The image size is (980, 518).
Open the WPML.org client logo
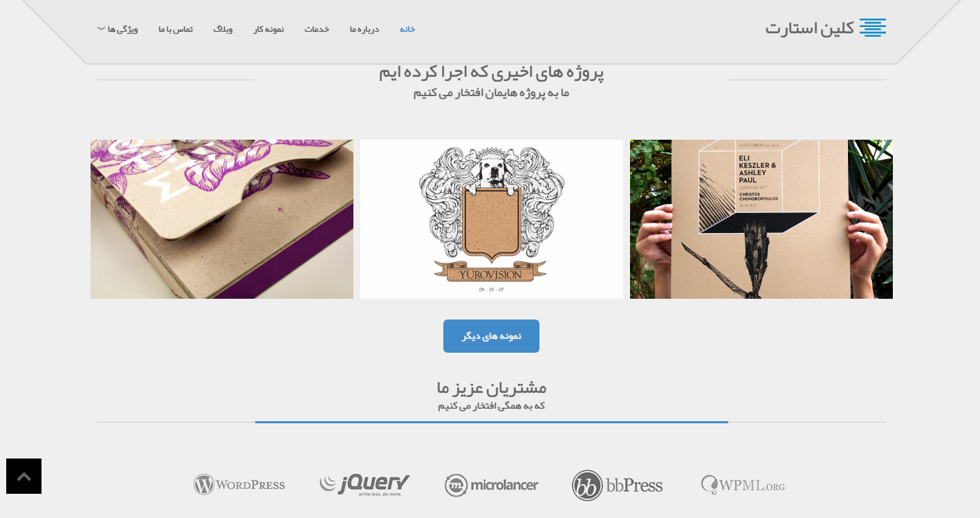click(x=743, y=485)
